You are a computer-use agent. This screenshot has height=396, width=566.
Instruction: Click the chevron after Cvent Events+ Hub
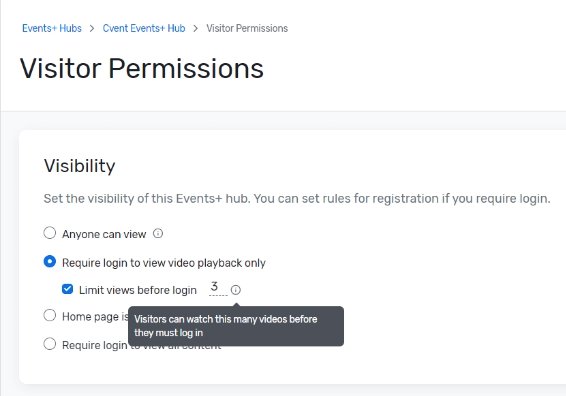[x=196, y=29]
